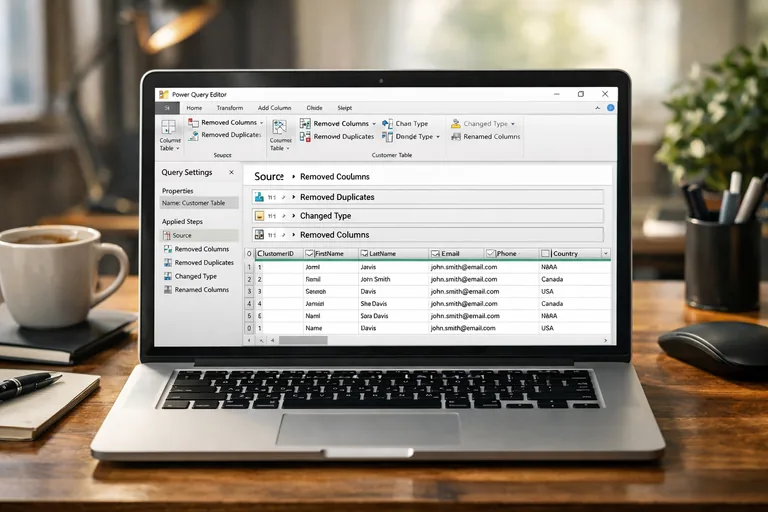This screenshot has width=768, height=512.
Task: Collapse the ribbon using the chevron
Action: [598, 108]
